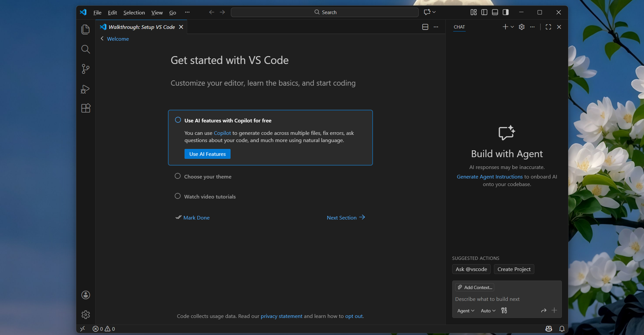Show more menus via title bar ellipsis
This screenshot has height=335, width=644.
click(x=187, y=12)
